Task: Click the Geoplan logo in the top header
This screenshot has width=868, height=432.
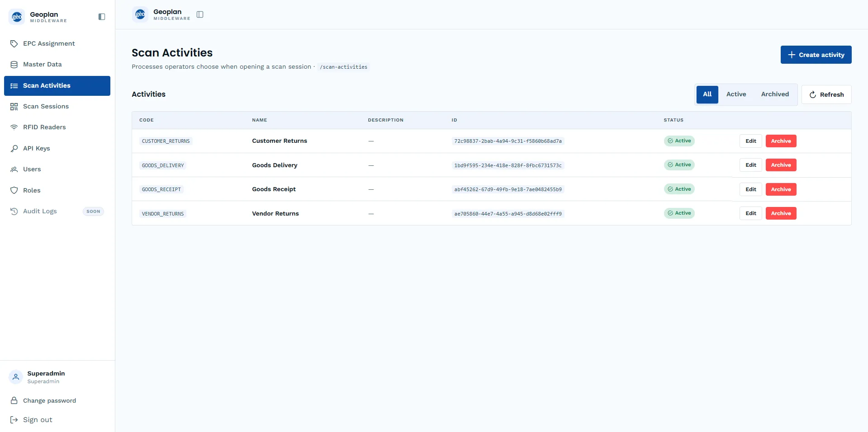Action: (140, 14)
